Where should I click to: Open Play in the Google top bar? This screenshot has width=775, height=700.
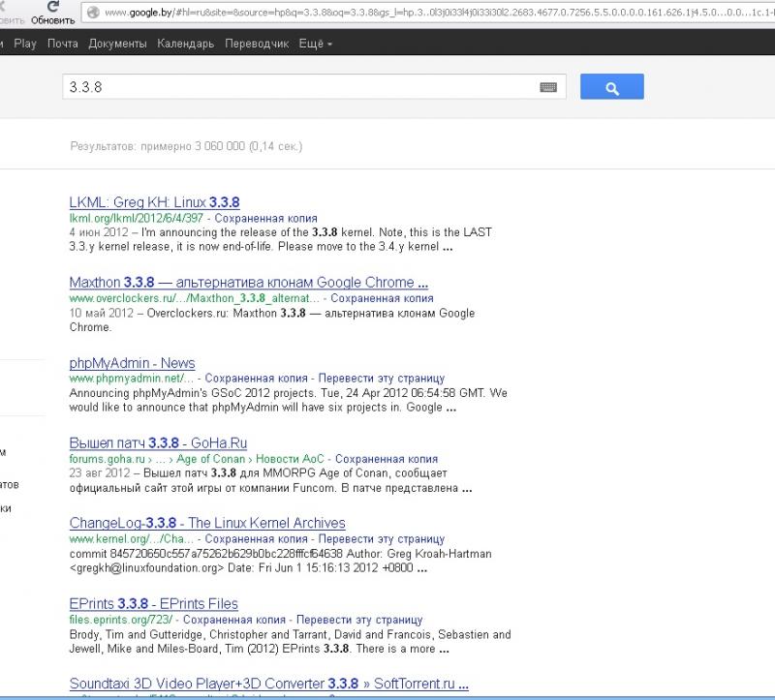pyautogui.click(x=25, y=44)
